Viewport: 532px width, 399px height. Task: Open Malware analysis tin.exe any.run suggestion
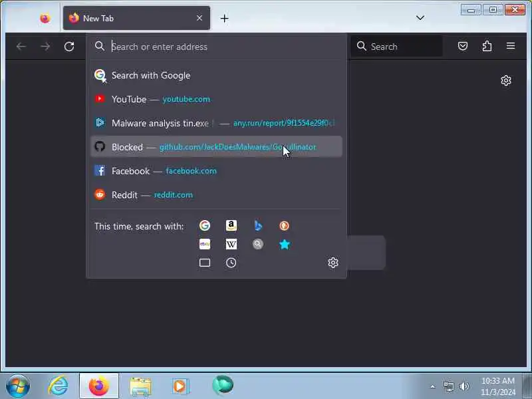pos(217,123)
